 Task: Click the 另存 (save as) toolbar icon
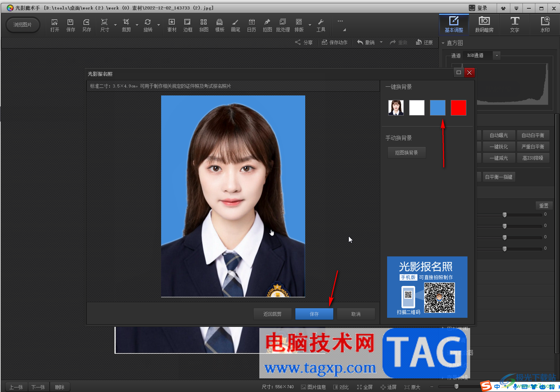click(x=86, y=25)
